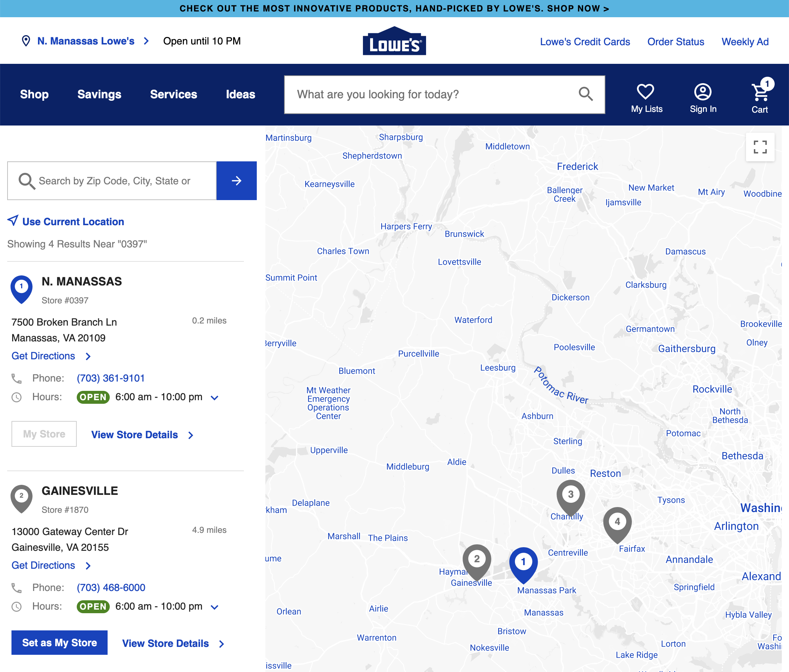Click the Sign In account icon
This screenshot has height=672, width=789.
(703, 91)
